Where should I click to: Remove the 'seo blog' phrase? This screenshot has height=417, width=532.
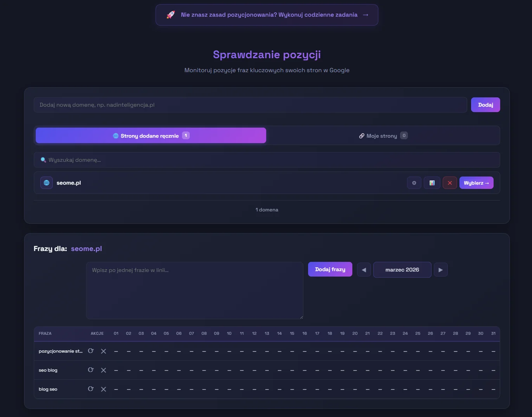pos(104,370)
